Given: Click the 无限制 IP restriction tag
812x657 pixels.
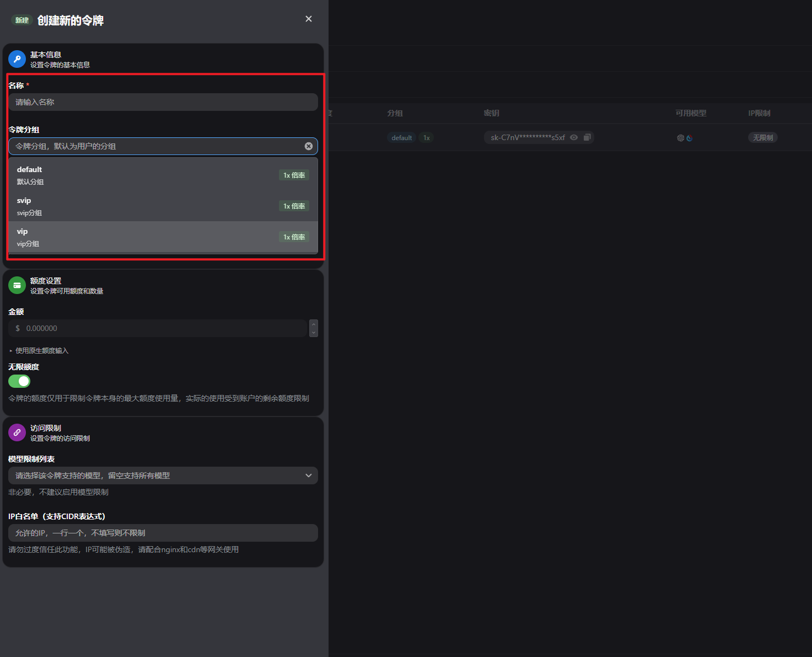Looking at the screenshot, I should tap(763, 137).
